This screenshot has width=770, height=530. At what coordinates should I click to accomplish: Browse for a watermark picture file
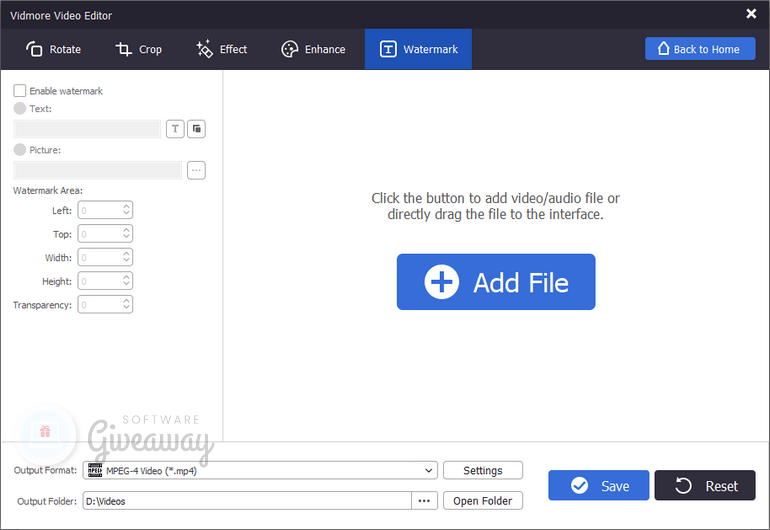196,170
